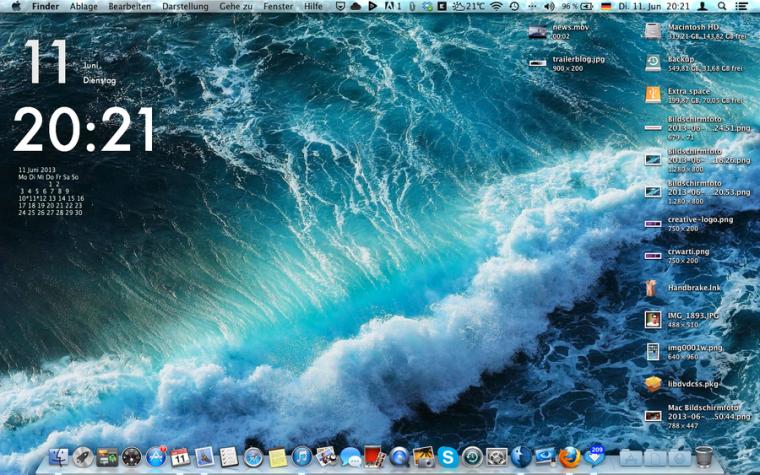Open the Adobe status menu icon
This screenshot has height=475, width=760.
(392, 6)
